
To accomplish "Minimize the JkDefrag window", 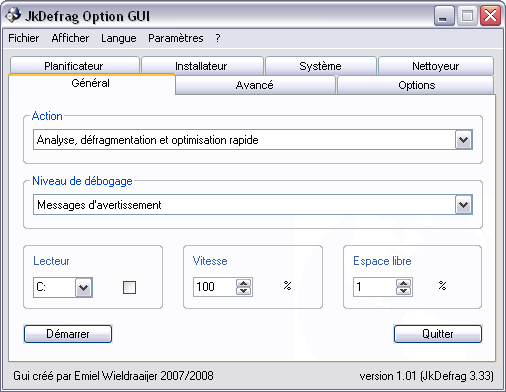I will (x=444, y=16).
